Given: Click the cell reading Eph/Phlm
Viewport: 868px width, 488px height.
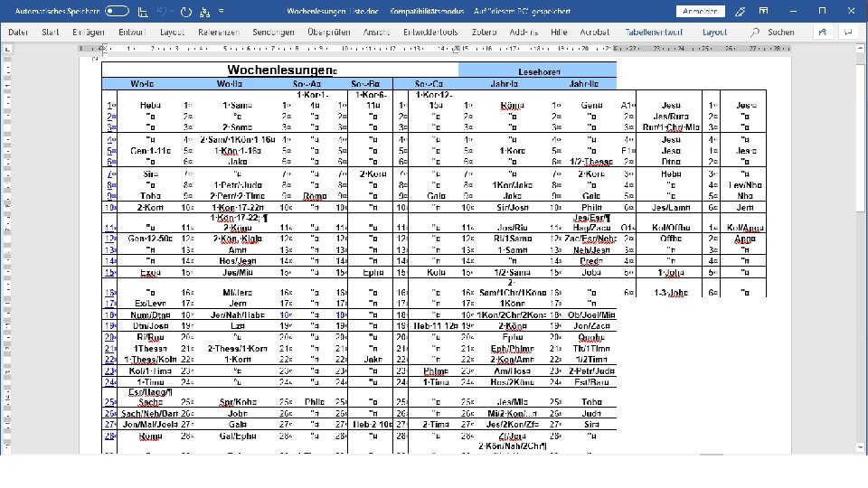Looking at the screenshot, I should click(x=513, y=349).
